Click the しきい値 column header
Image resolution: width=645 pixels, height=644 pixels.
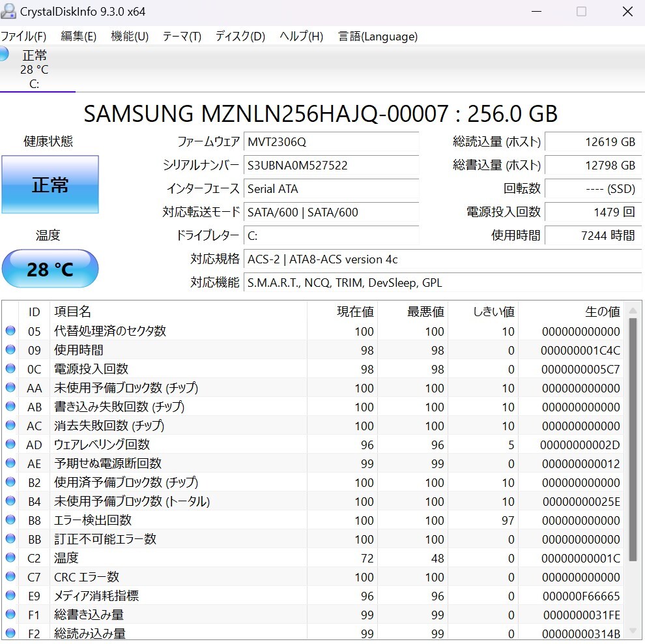[x=483, y=312]
